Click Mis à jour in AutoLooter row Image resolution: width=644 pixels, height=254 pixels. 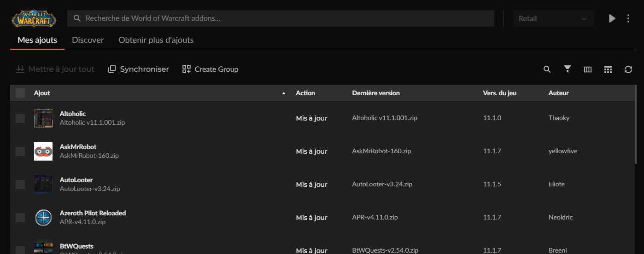point(311,185)
